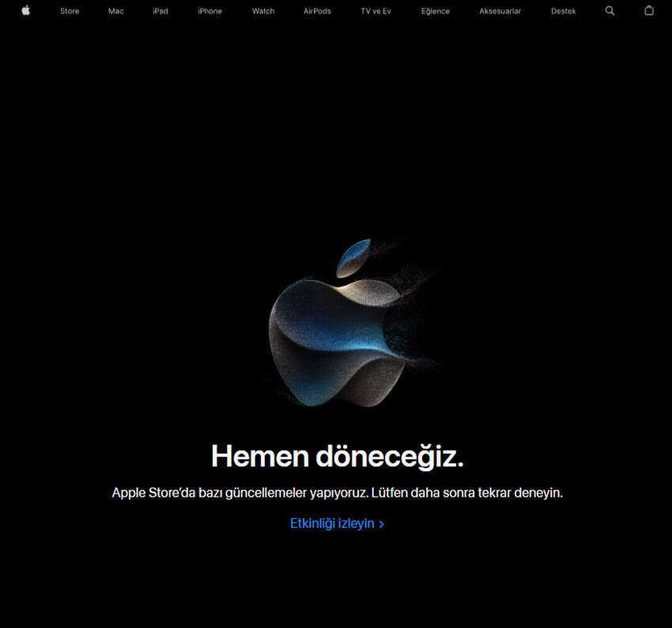
Task: Open the search magnifier icon
Action: click(x=610, y=11)
